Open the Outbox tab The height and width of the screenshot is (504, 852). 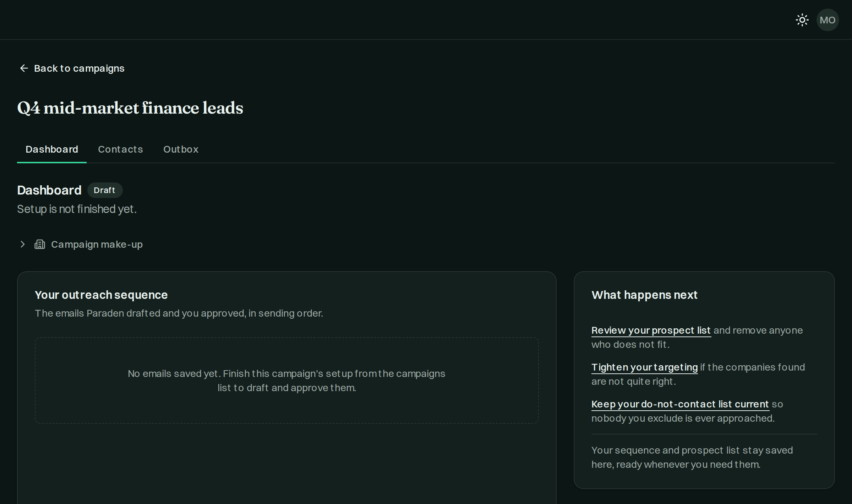point(181,149)
